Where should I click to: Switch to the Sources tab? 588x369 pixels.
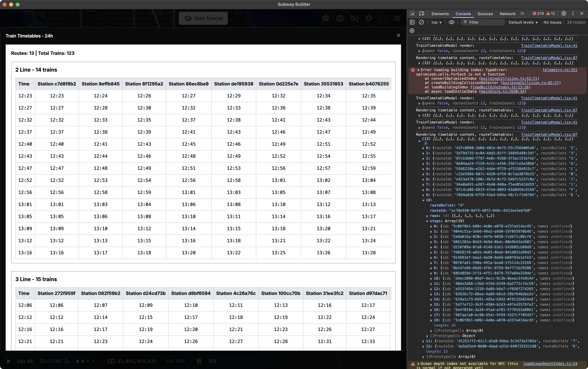(x=485, y=14)
